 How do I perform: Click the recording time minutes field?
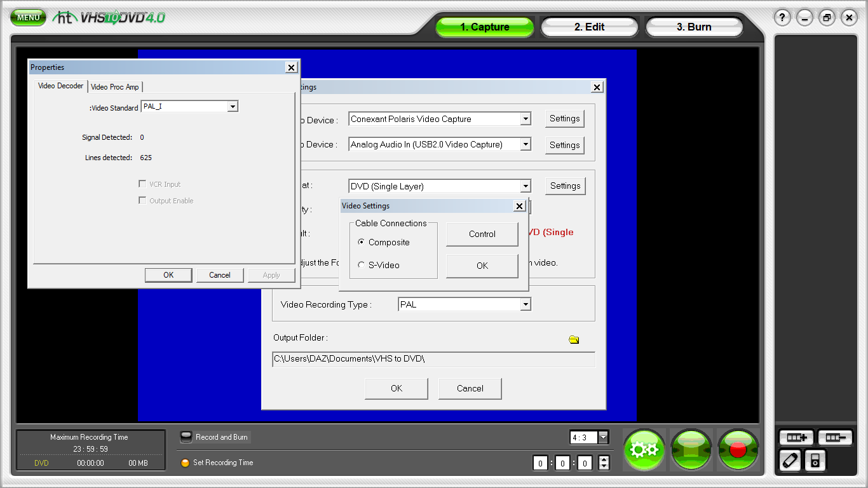click(x=562, y=463)
